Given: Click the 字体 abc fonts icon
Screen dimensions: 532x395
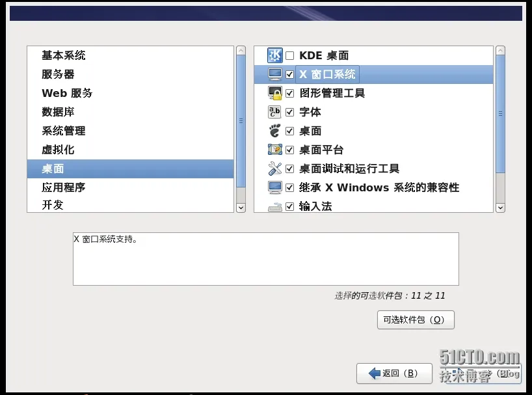Looking at the screenshot, I should coord(275,112).
